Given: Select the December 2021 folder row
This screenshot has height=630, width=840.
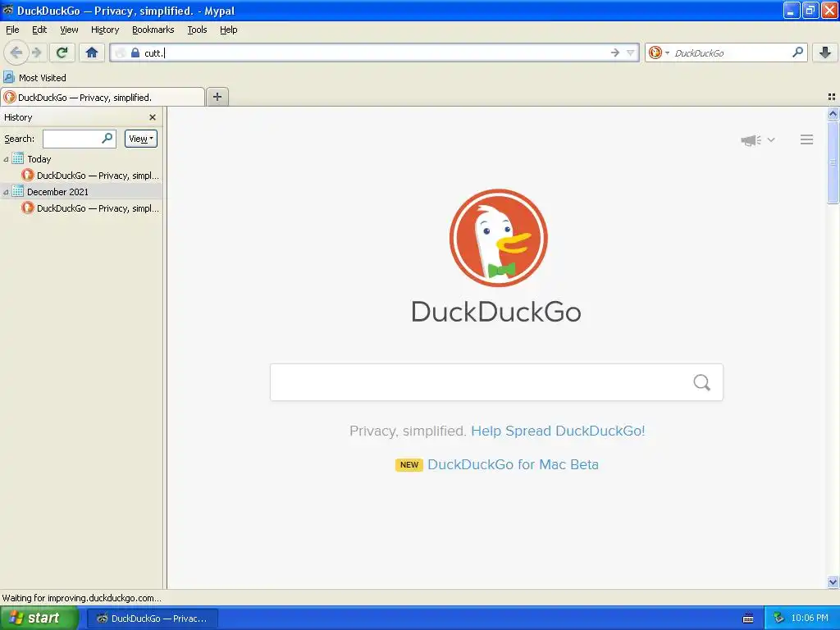Looking at the screenshot, I should (x=81, y=192).
